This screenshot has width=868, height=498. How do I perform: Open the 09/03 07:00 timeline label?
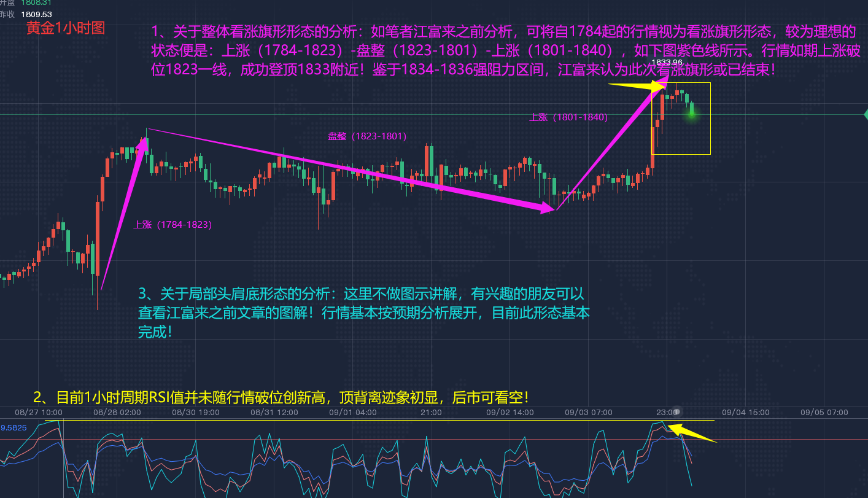pos(590,413)
